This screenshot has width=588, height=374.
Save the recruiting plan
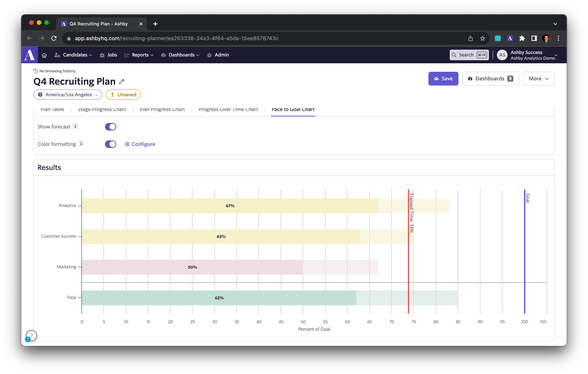[x=443, y=79]
